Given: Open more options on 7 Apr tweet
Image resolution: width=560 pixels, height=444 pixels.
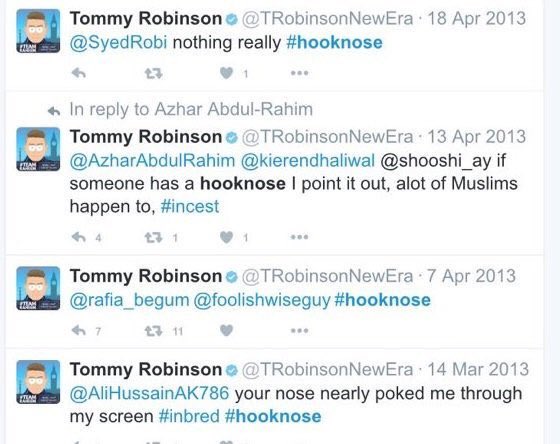Looking at the screenshot, I should point(299,331).
